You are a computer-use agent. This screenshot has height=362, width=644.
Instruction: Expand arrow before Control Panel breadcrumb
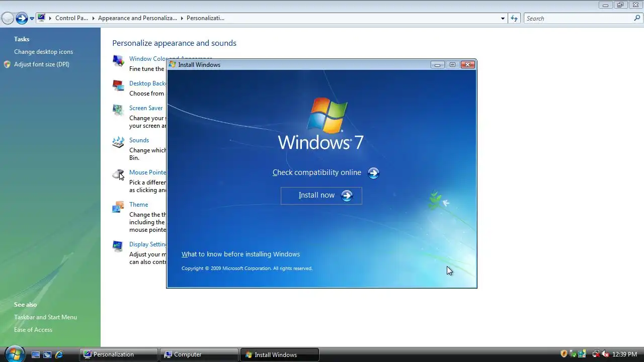click(50, 18)
